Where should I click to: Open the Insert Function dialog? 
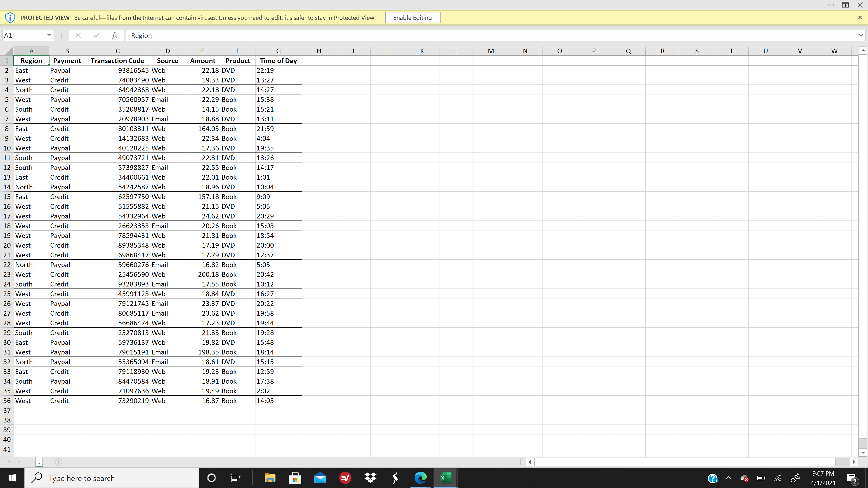pyautogui.click(x=115, y=35)
